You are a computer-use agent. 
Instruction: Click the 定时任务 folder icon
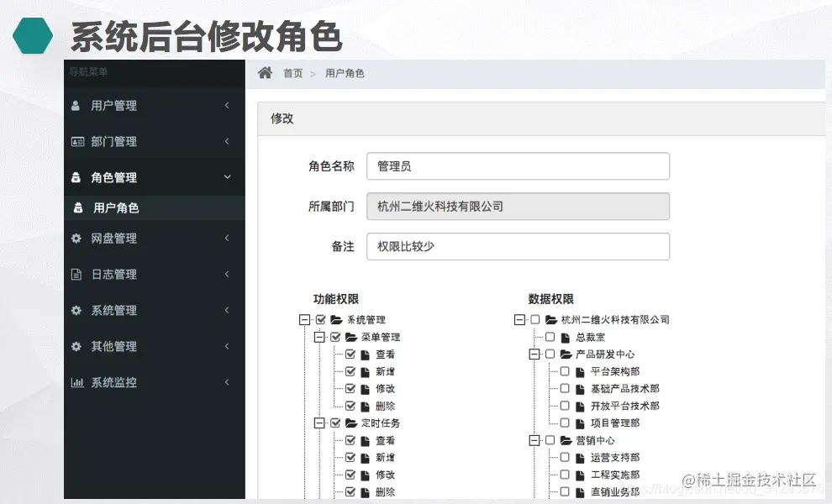350,423
